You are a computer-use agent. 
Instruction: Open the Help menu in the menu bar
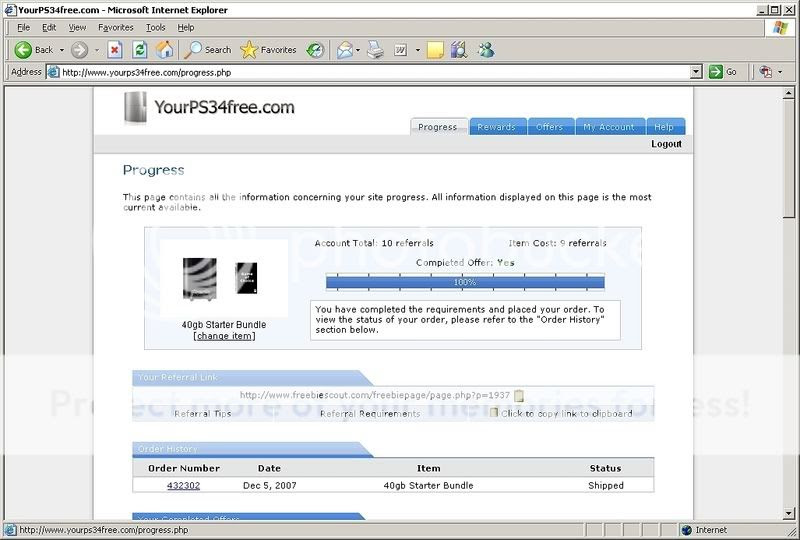point(186,28)
